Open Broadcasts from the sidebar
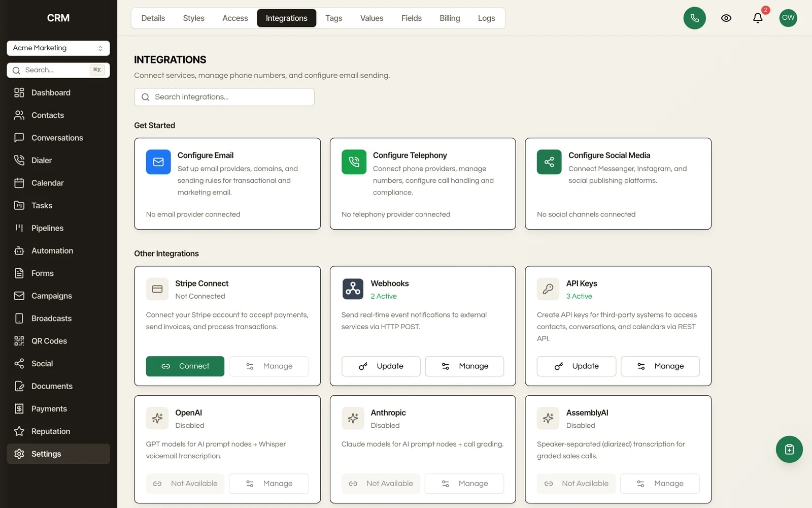812x508 pixels. point(58,319)
